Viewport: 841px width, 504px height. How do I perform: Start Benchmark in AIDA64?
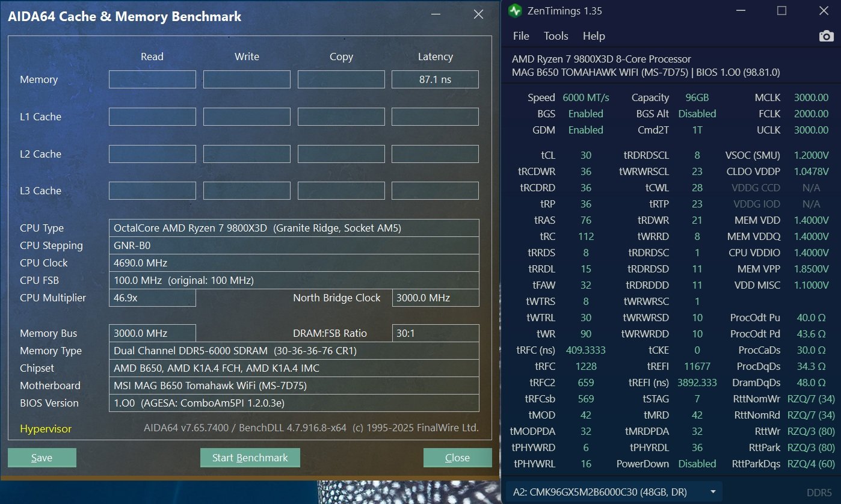click(x=250, y=458)
